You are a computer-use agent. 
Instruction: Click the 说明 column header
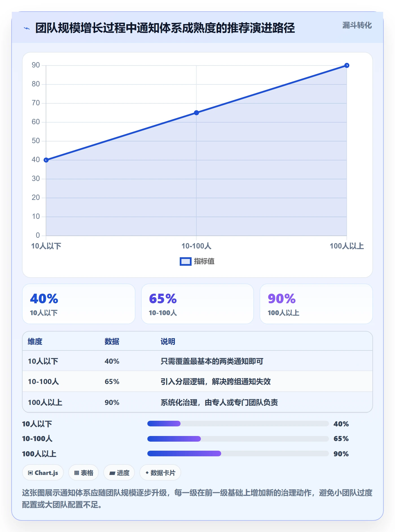168,341
